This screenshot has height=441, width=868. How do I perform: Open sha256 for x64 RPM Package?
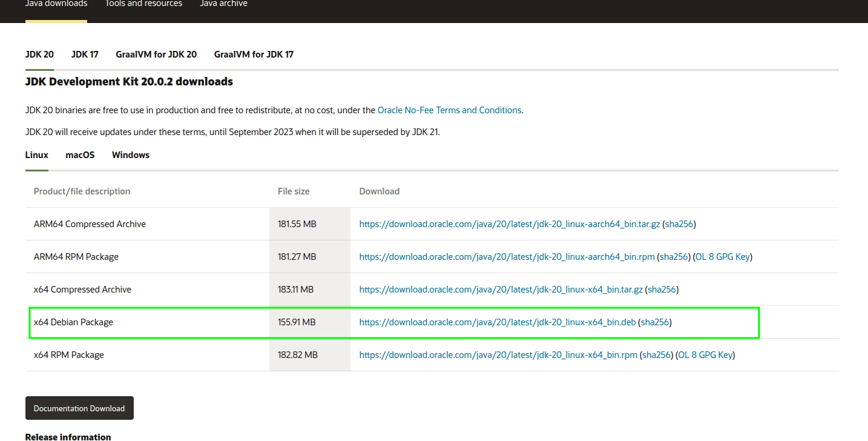(657, 355)
